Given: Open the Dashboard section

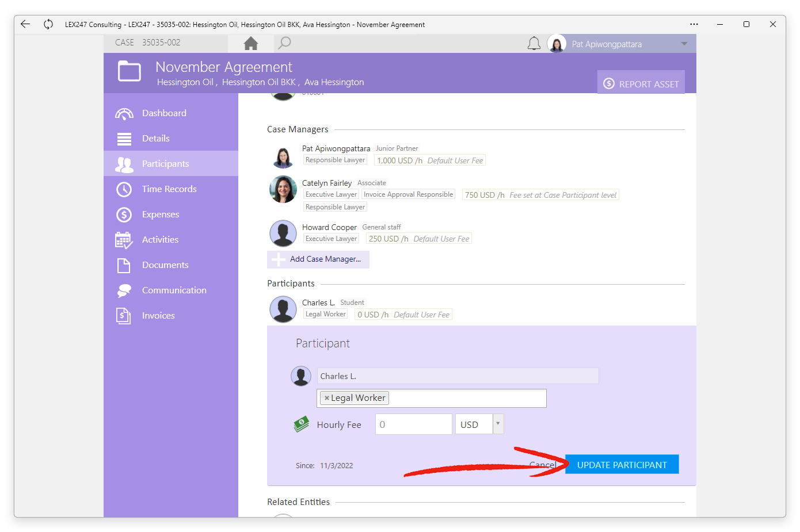Looking at the screenshot, I should (x=171, y=113).
